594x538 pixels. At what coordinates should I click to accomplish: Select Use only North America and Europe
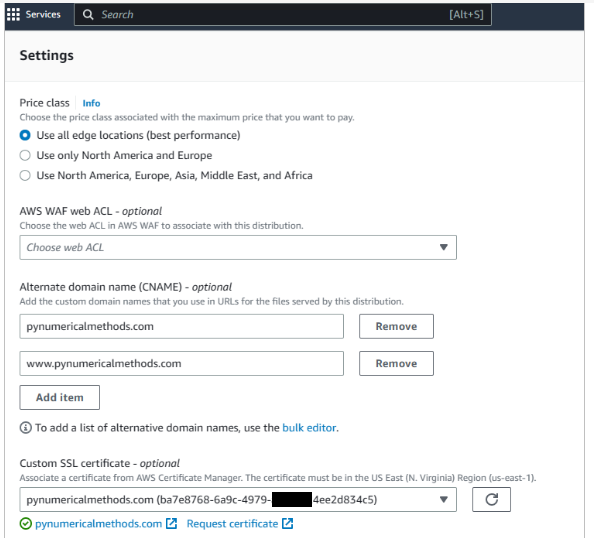point(25,155)
